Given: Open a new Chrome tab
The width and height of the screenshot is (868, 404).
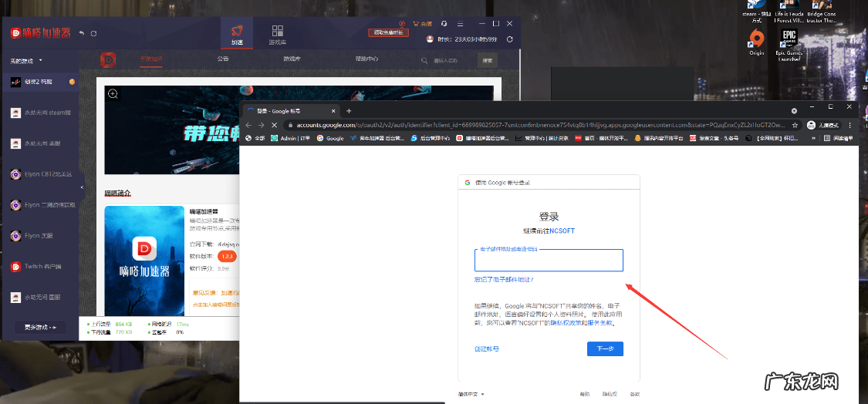Looking at the screenshot, I should point(349,111).
